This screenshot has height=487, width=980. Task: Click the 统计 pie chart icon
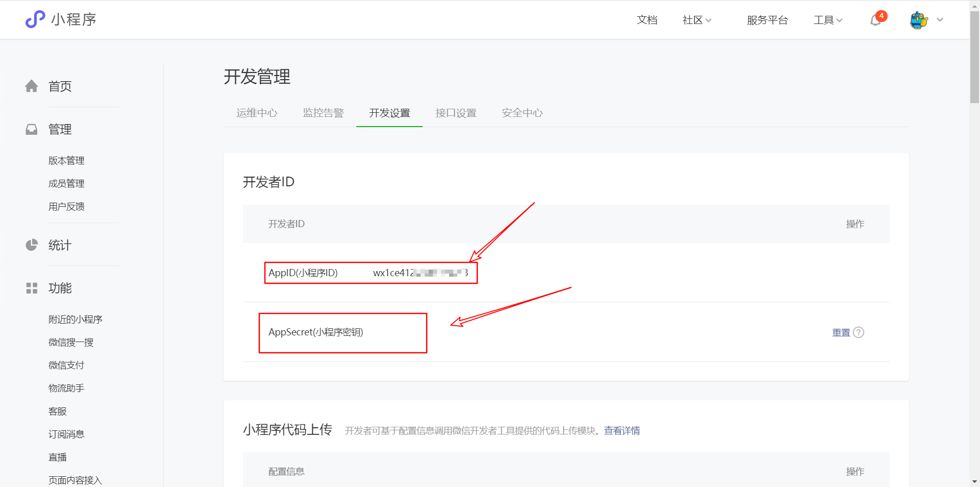click(32, 245)
